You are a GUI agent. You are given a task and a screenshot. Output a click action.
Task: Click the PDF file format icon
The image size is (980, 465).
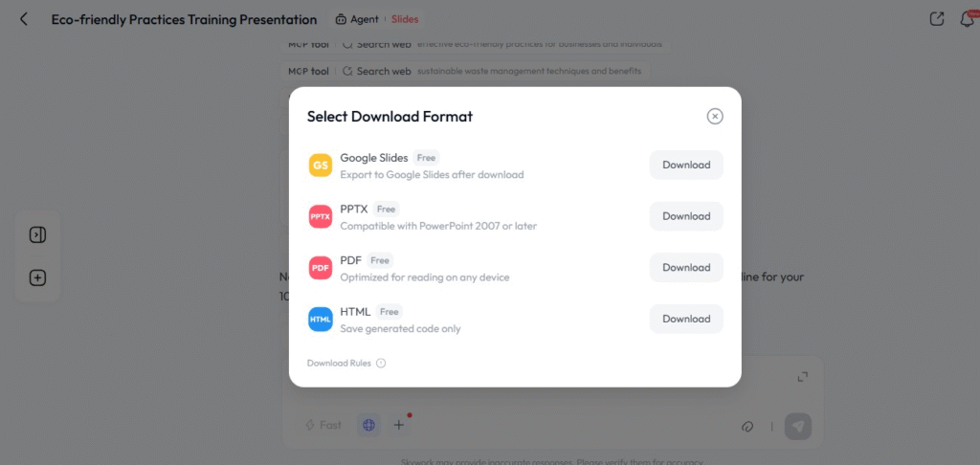point(321,269)
